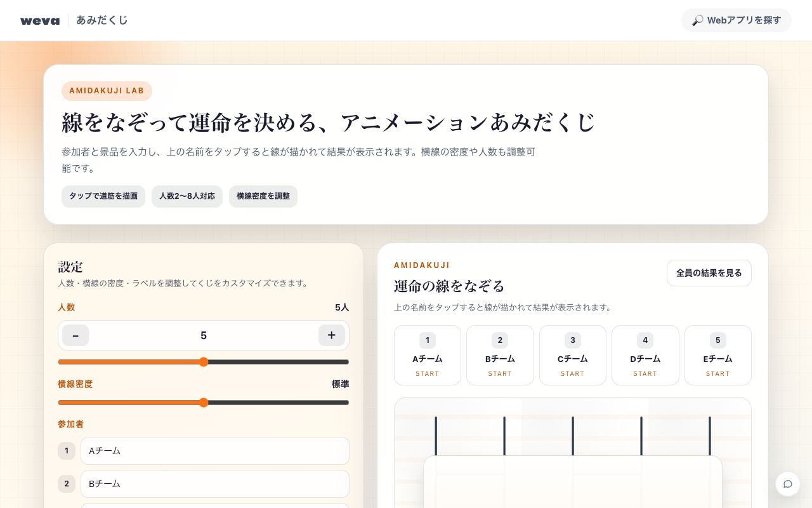812x508 pixels.
Task: Start Aチーム path card
Action: pyautogui.click(x=428, y=356)
